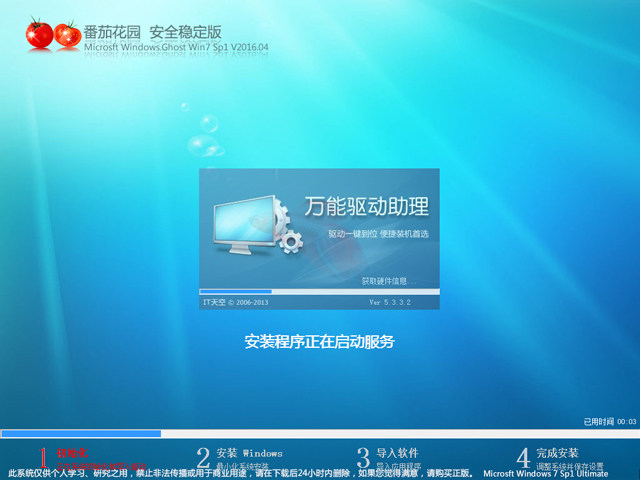Click the small gear icon below large gear

(291, 242)
